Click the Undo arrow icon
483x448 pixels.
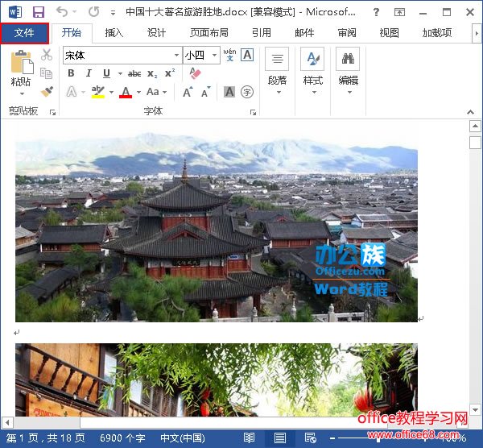pyautogui.click(x=62, y=12)
